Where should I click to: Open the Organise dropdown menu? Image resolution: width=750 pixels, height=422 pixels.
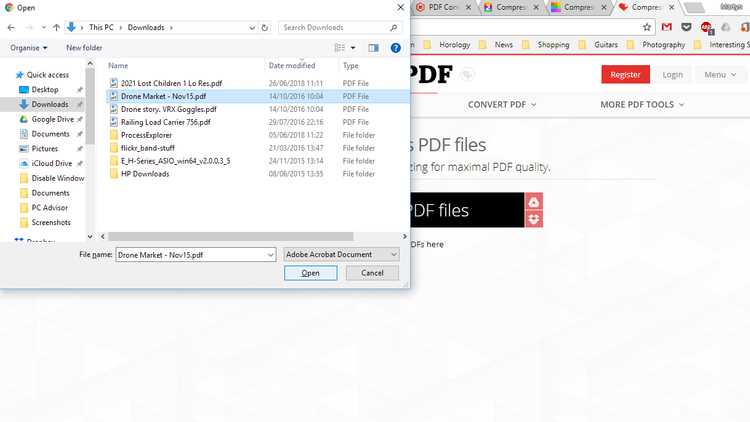click(x=29, y=48)
